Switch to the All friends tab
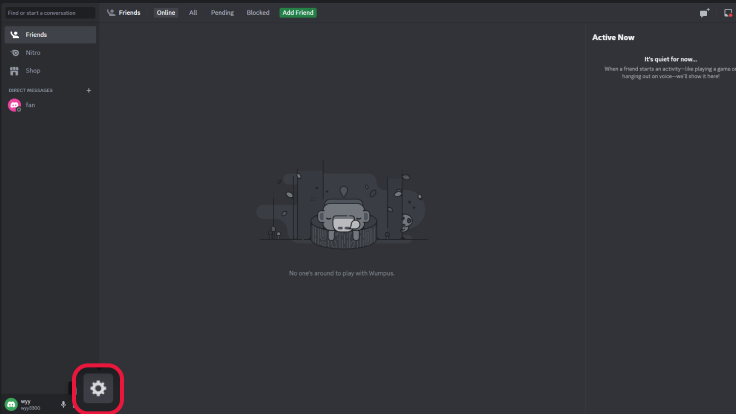 click(x=193, y=13)
